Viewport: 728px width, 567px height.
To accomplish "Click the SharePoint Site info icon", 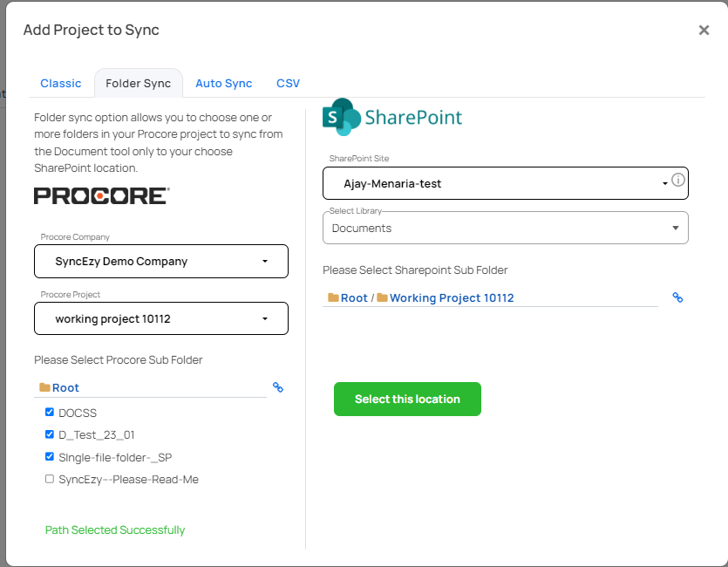I will point(677,180).
